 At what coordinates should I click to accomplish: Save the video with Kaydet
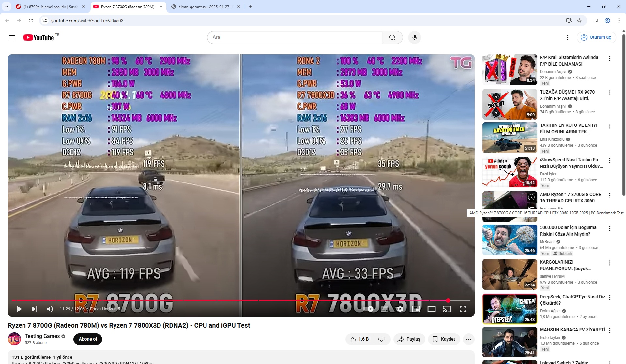[x=444, y=339]
